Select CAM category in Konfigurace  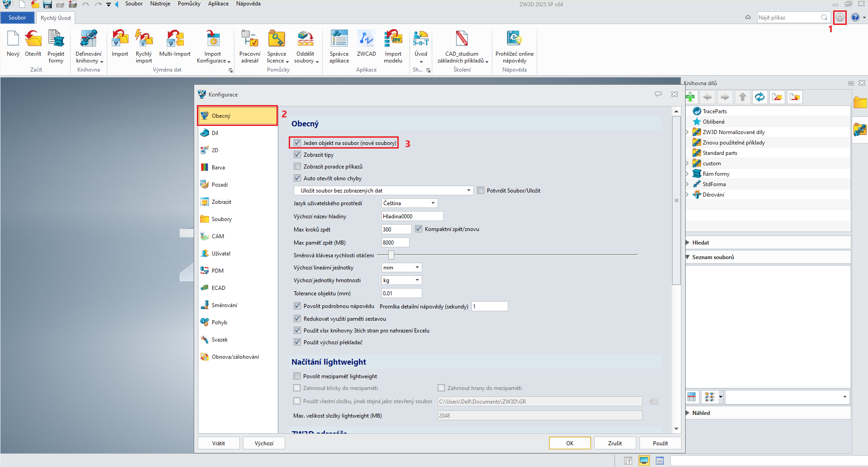point(238,236)
